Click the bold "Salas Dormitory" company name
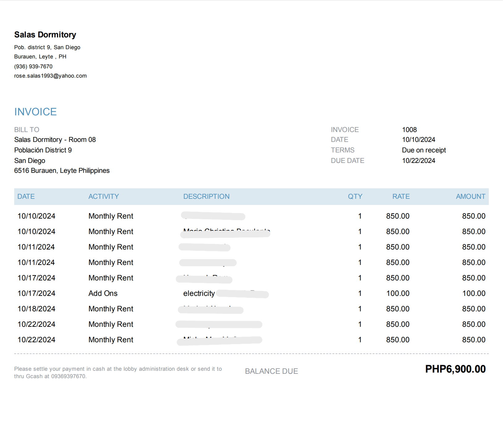This screenshot has width=503, height=448. pos(45,35)
